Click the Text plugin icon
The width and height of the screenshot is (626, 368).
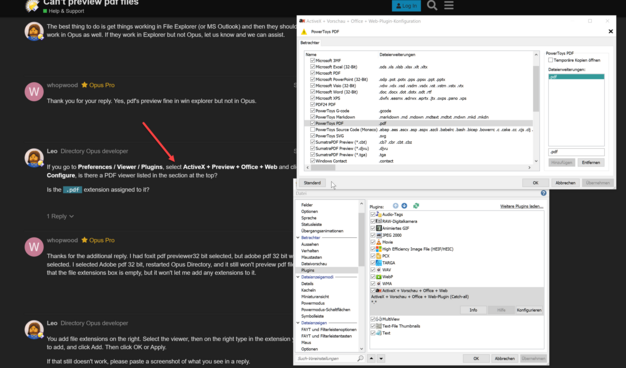(x=379, y=333)
